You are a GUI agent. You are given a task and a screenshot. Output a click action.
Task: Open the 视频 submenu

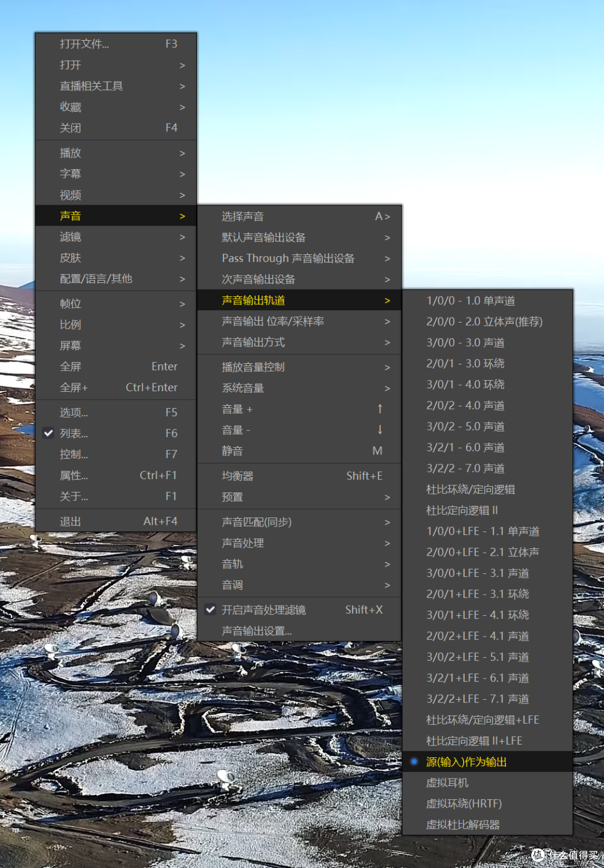(x=116, y=195)
